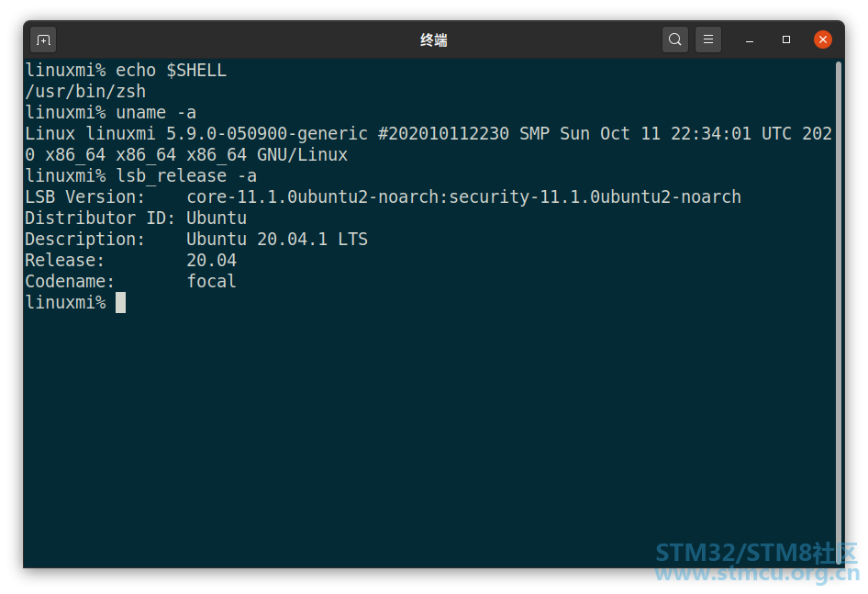868x594 pixels.
Task: Open a new terminal tab
Action: [43, 39]
